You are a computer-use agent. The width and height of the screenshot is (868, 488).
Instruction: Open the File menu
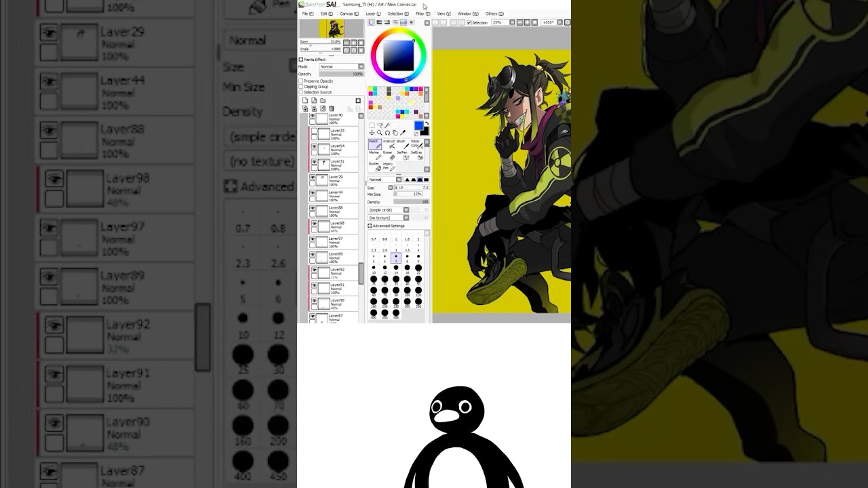308,14
